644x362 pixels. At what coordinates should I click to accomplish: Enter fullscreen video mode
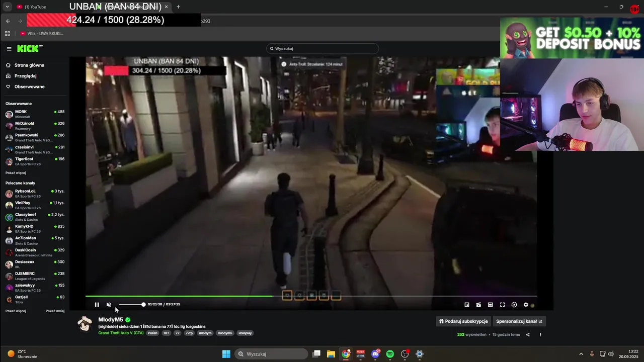pyautogui.click(x=502, y=305)
